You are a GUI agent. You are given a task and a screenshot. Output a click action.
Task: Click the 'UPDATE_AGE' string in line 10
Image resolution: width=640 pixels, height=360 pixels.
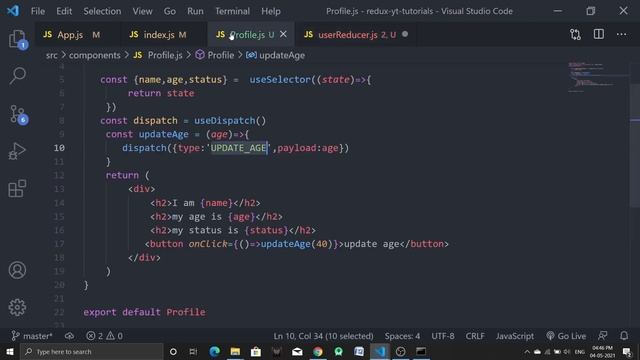[x=239, y=148]
